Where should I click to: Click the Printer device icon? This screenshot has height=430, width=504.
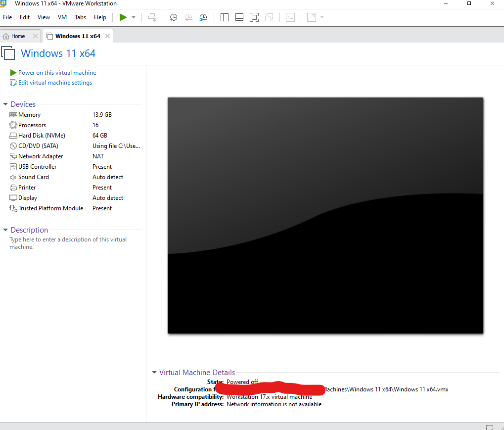tap(13, 188)
